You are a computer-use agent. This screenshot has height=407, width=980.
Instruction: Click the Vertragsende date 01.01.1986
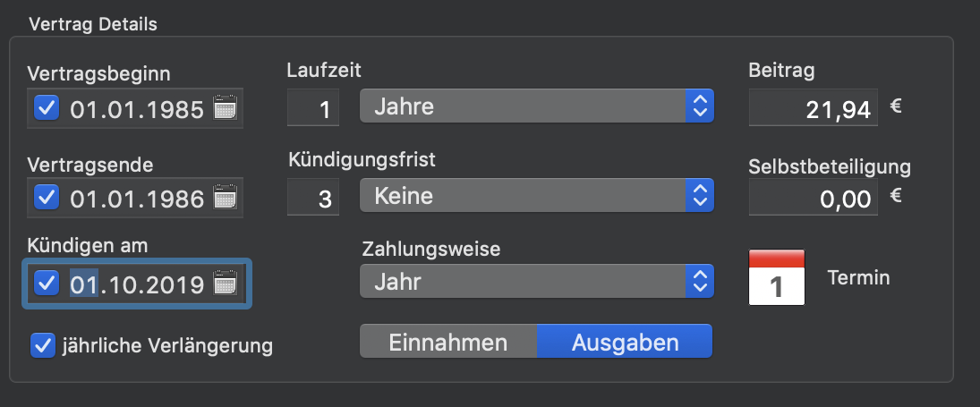click(x=137, y=199)
